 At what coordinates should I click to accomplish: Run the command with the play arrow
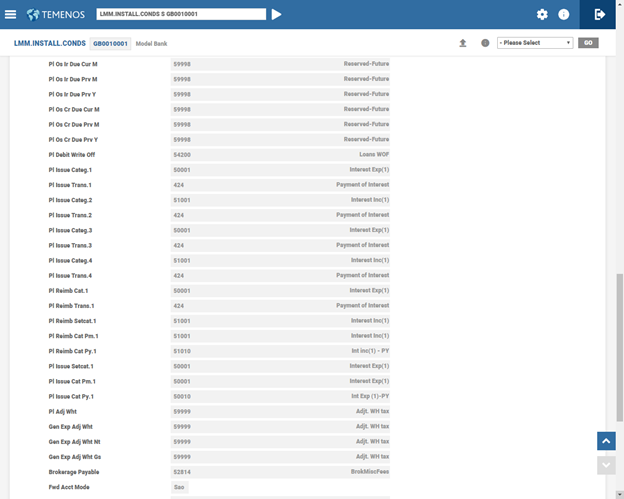coord(277,14)
